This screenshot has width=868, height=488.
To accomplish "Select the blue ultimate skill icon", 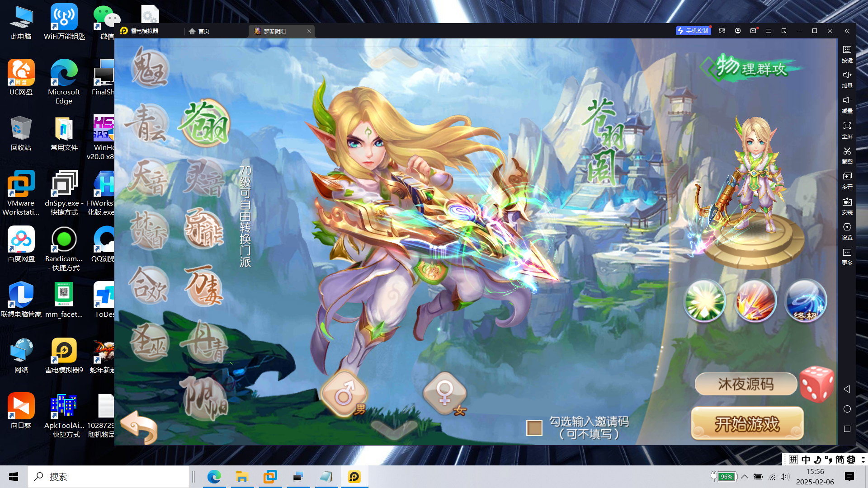I will tap(806, 301).
